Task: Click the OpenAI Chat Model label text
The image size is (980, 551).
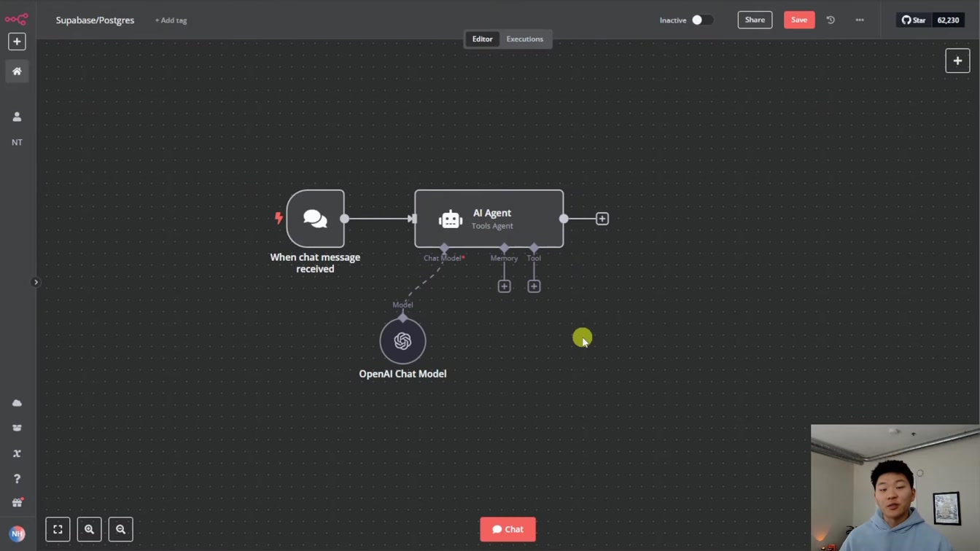Action: [402, 374]
